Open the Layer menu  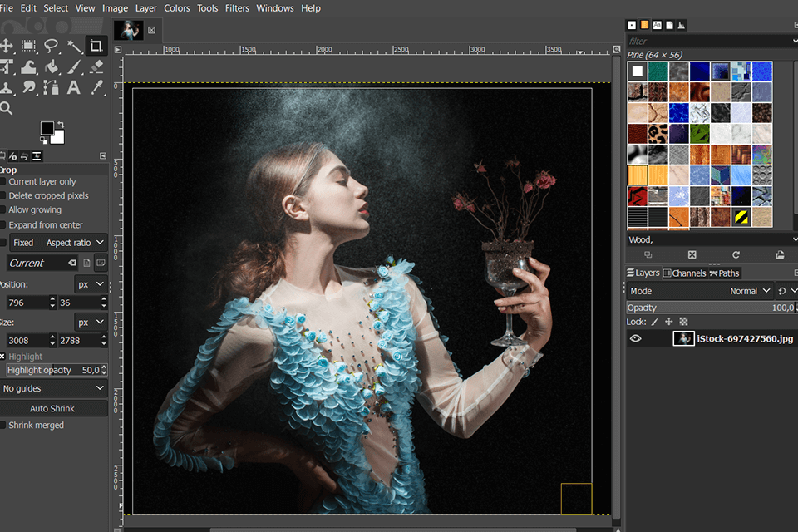coord(146,8)
